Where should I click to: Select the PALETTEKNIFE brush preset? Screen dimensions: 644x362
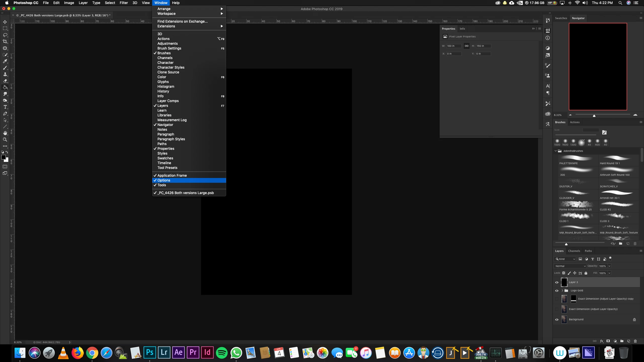coord(577,160)
